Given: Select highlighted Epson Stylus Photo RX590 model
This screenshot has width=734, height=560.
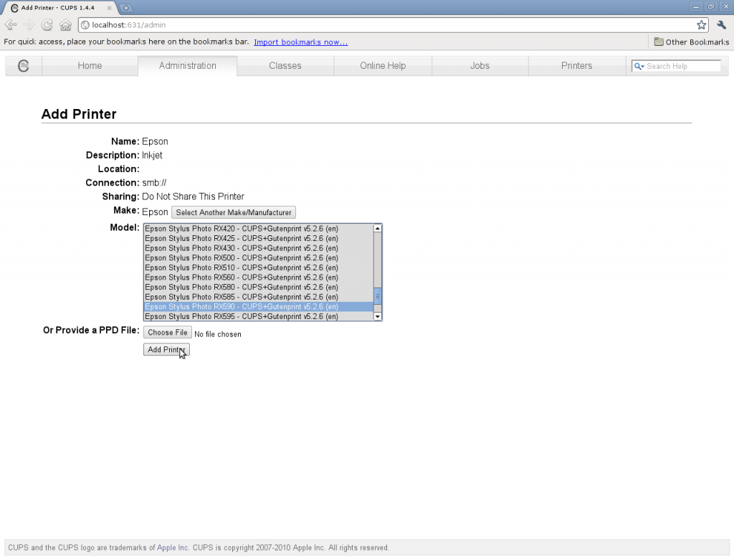Looking at the screenshot, I should pyautogui.click(x=259, y=307).
